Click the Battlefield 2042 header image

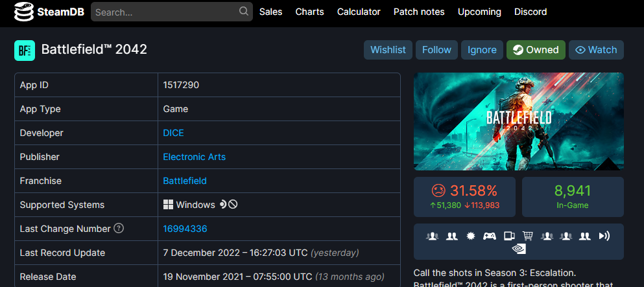(519, 121)
